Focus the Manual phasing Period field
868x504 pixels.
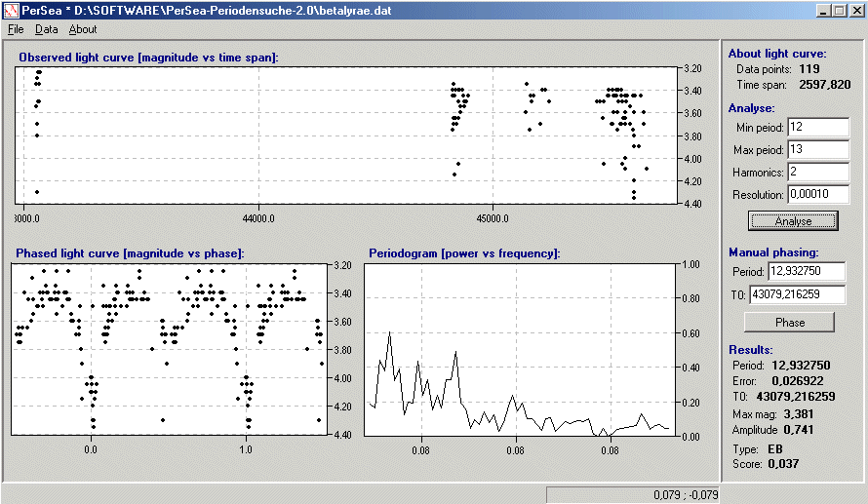806,271
